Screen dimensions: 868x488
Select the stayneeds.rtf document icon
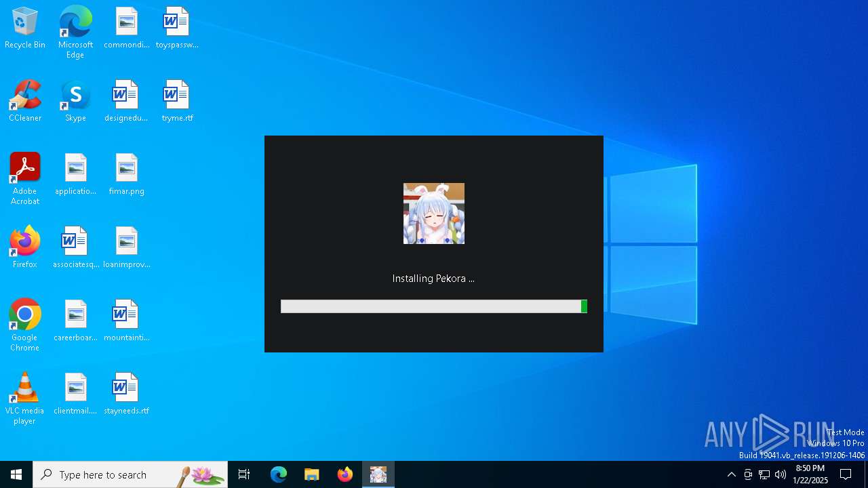pyautogui.click(x=126, y=394)
